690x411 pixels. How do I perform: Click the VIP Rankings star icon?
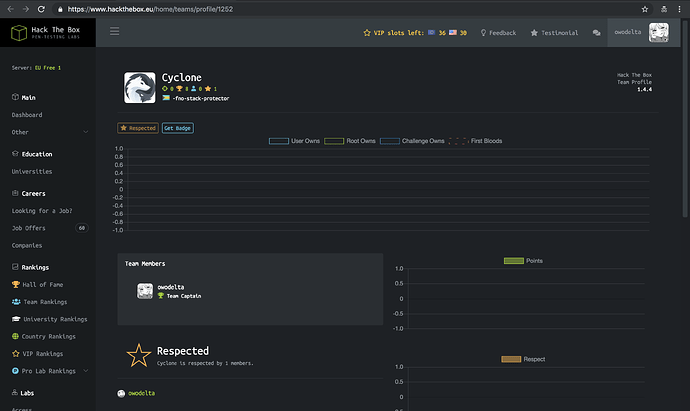point(16,354)
